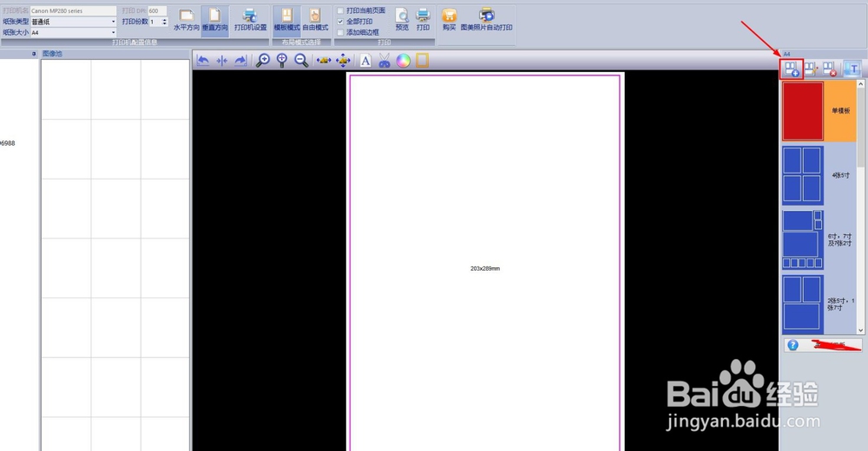Choose 水平方向 horizontal orientation

click(187, 20)
